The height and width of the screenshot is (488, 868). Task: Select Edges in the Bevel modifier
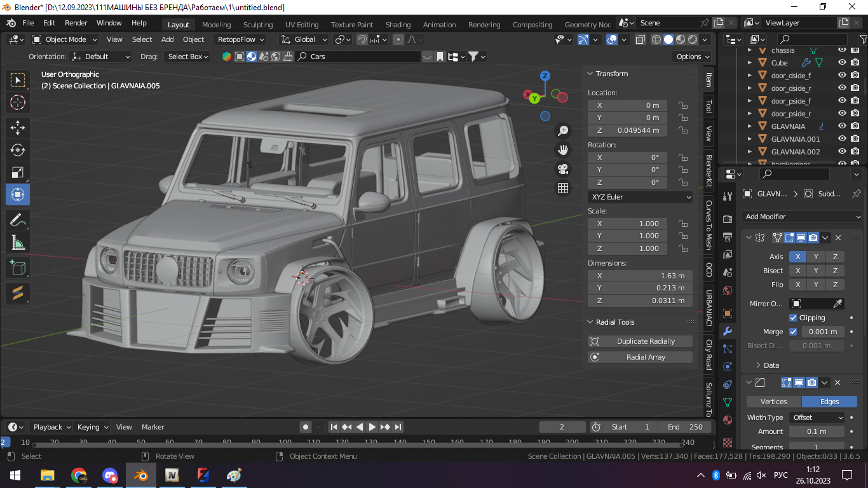coord(829,402)
